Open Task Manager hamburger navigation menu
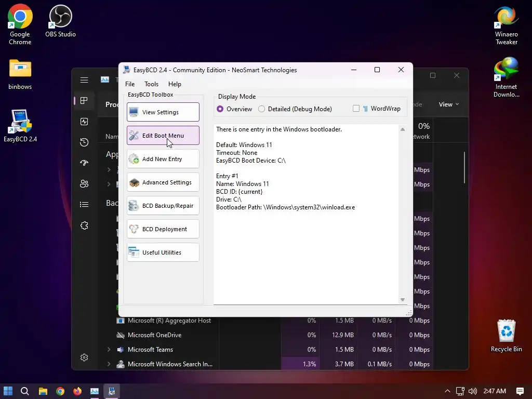 pos(84,79)
